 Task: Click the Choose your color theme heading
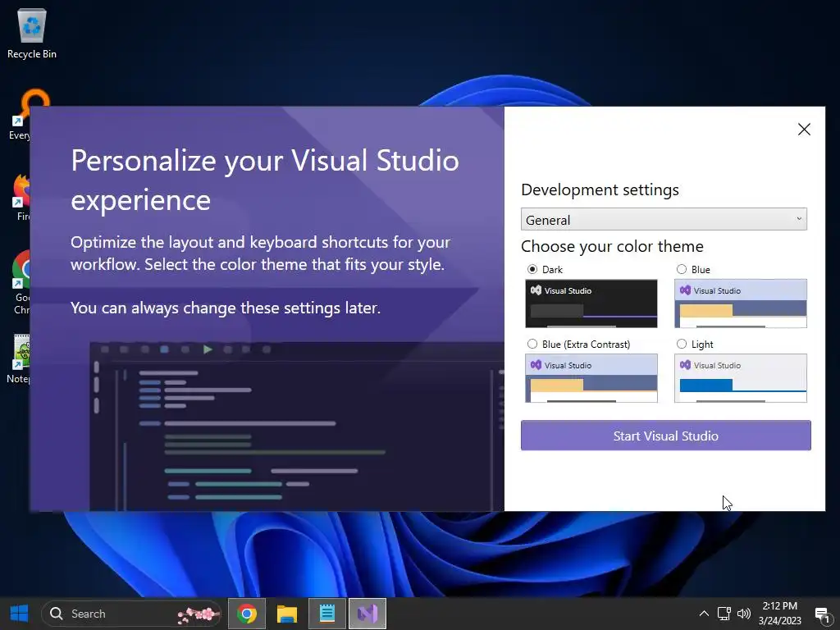click(612, 246)
